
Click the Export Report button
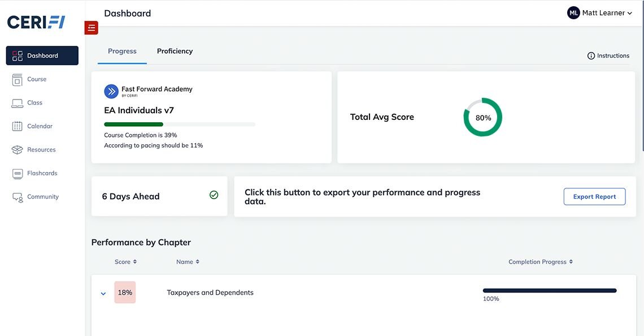pyautogui.click(x=594, y=197)
